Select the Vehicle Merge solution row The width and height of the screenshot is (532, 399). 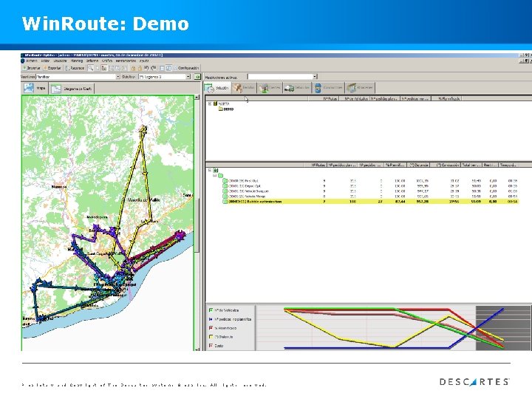(370, 197)
